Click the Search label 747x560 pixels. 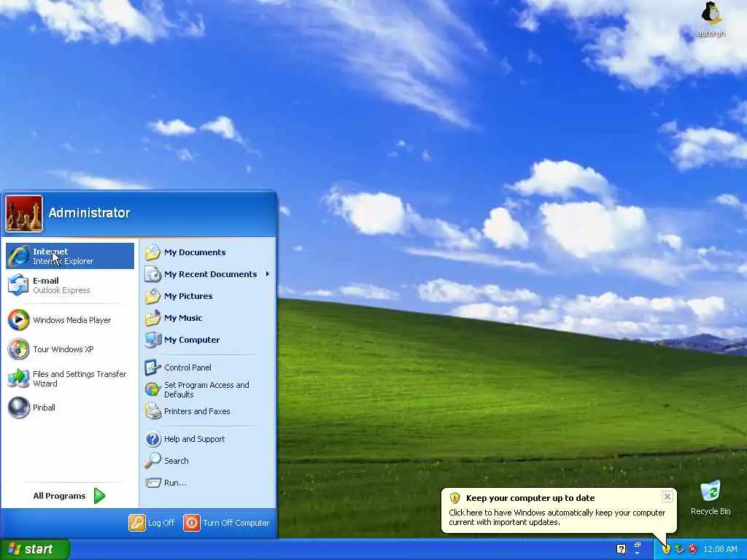[x=177, y=461]
